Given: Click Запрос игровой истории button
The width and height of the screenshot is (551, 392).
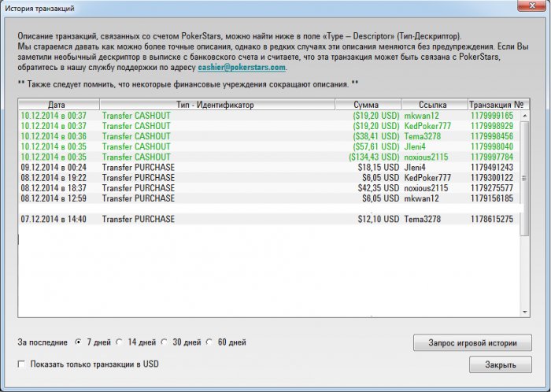Looking at the screenshot, I should pos(472,343).
